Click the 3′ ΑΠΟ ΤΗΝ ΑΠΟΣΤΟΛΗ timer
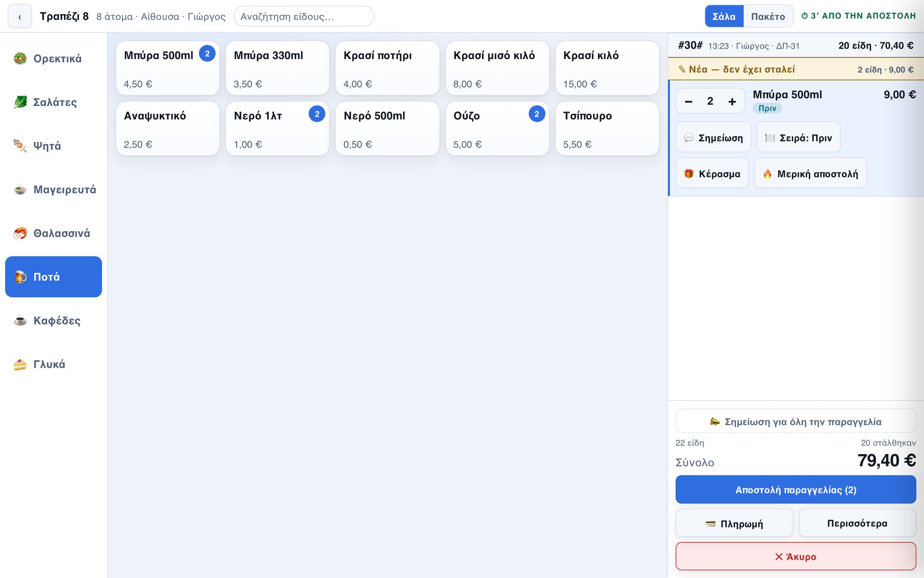This screenshot has height=578, width=924. pyautogui.click(x=858, y=16)
